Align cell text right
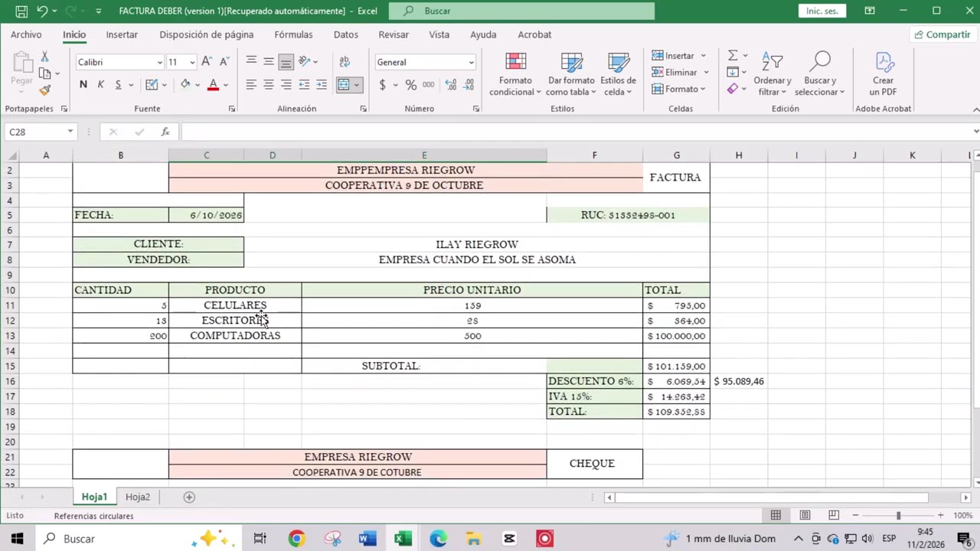This screenshot has width=980, height=551. click(x=286, y=85)
